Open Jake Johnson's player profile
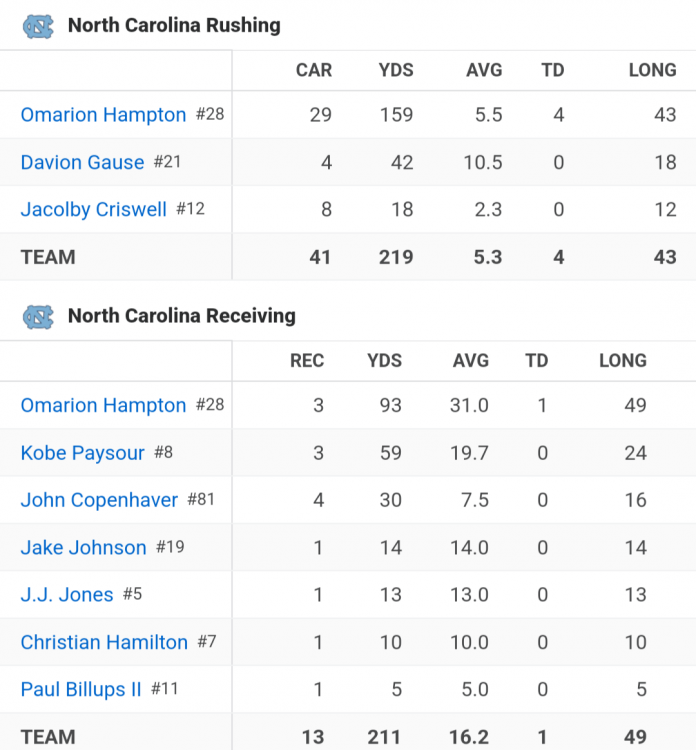696x750 pixels. click(x=83, y=548)
